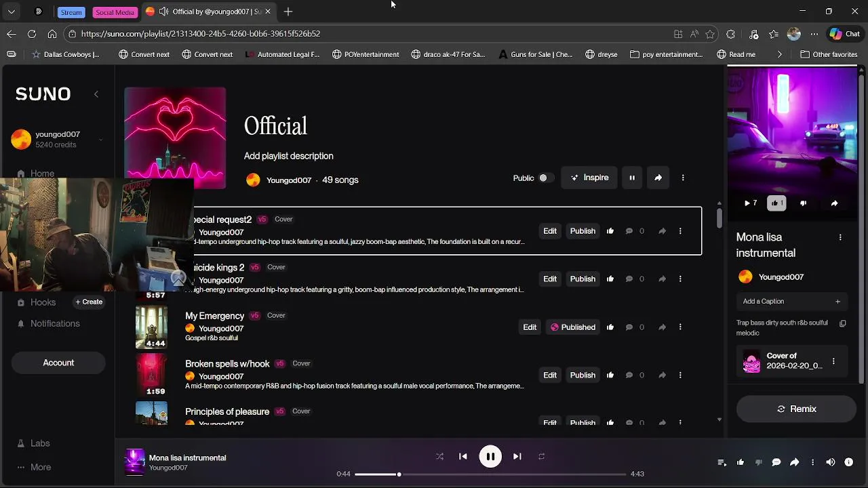The image size is (868, 488).
Task: Open Notifications in the sidebar
Action: [x=54, y=323]
